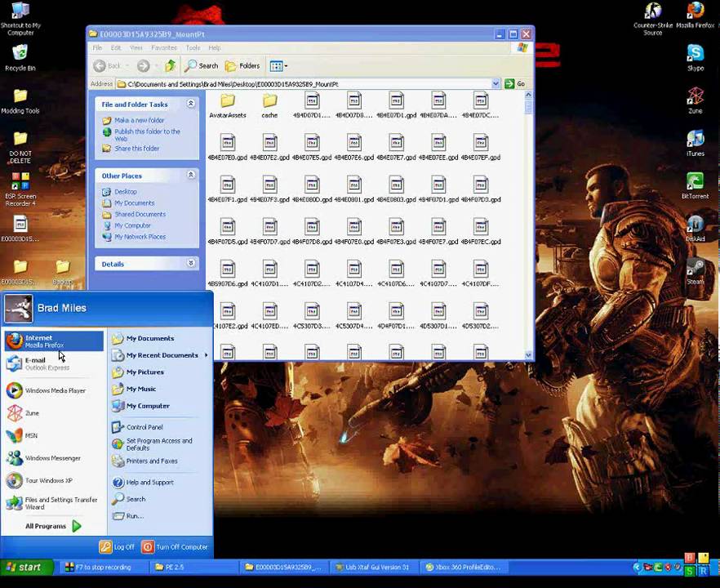Expand My Recent Documents submenu

pos(159,355)
